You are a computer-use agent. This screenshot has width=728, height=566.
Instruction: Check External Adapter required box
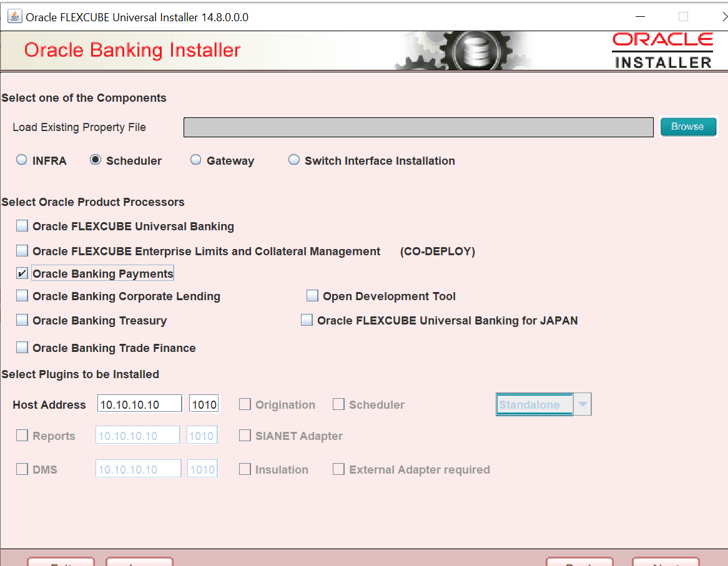coord(338,469)
